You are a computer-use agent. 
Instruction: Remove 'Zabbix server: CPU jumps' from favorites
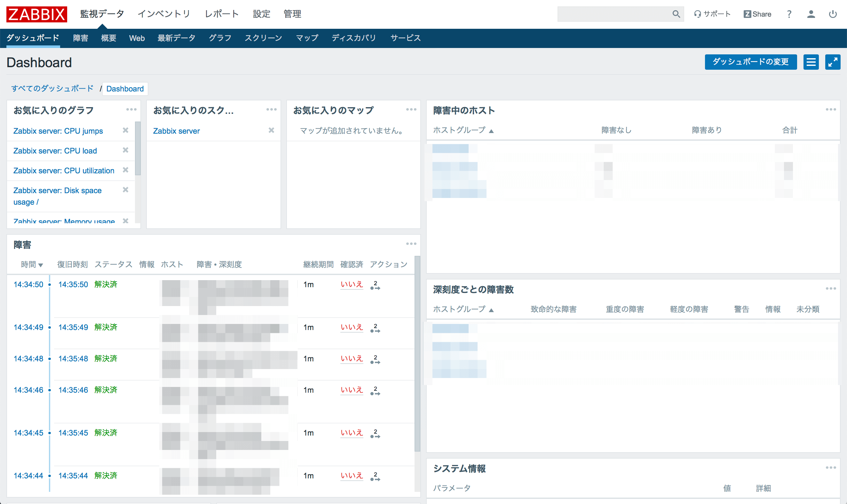(126, 130)
